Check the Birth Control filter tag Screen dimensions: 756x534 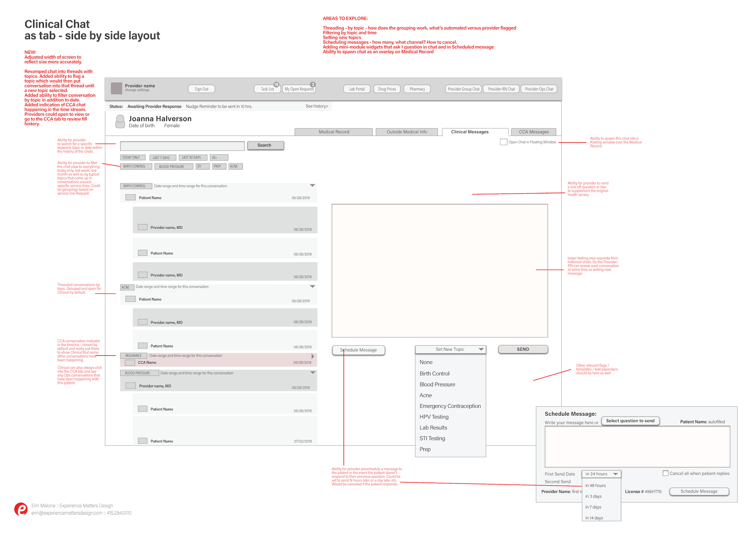(134, 166)
